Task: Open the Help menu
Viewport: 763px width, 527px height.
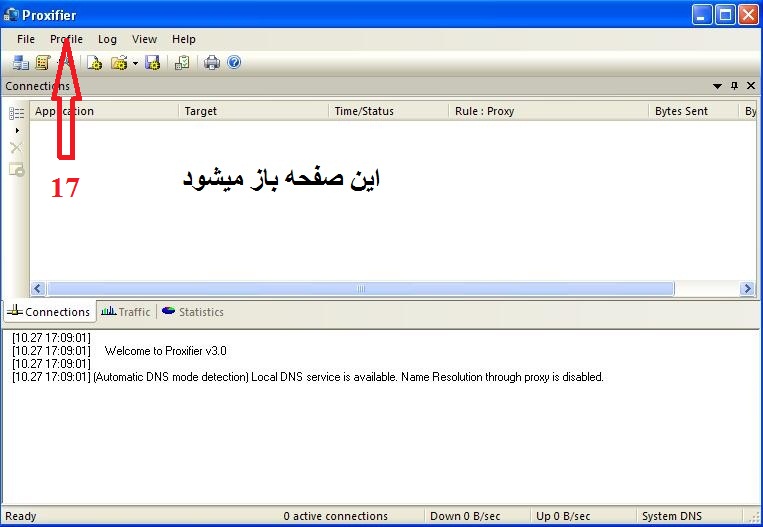Action: point(183,39)
